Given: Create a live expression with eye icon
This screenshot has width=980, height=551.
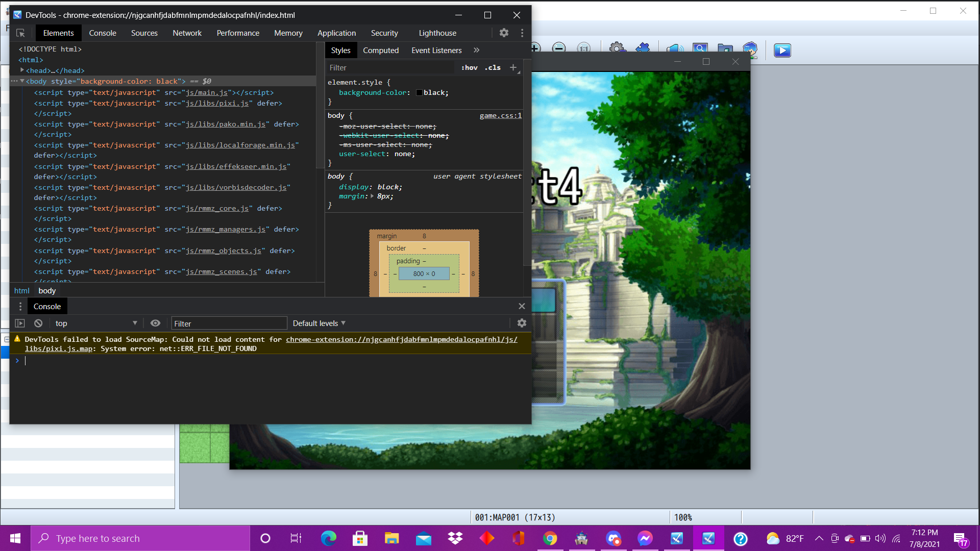Looking at the screenshot, I should pyautogui.click(x=155, y=323).
